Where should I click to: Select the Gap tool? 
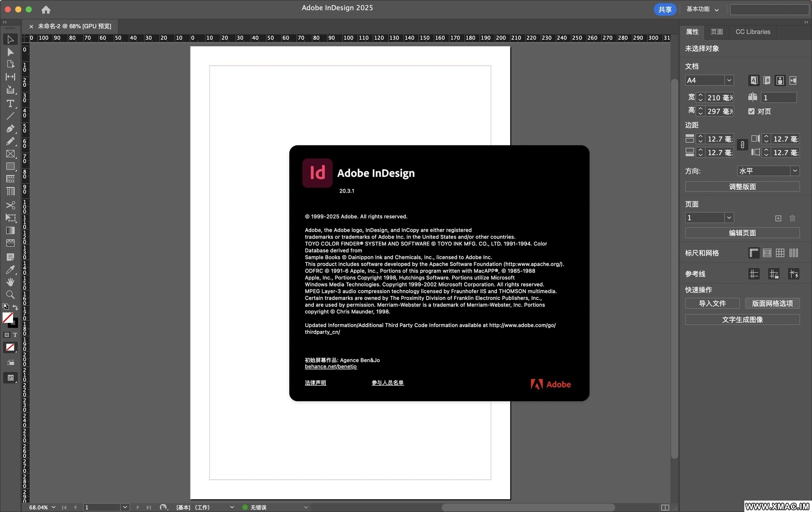pyautogui.click(x=11, y=77)
